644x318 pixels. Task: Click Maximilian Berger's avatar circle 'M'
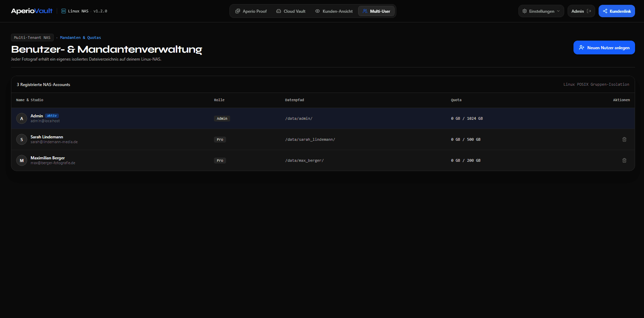tap(22, 160)
